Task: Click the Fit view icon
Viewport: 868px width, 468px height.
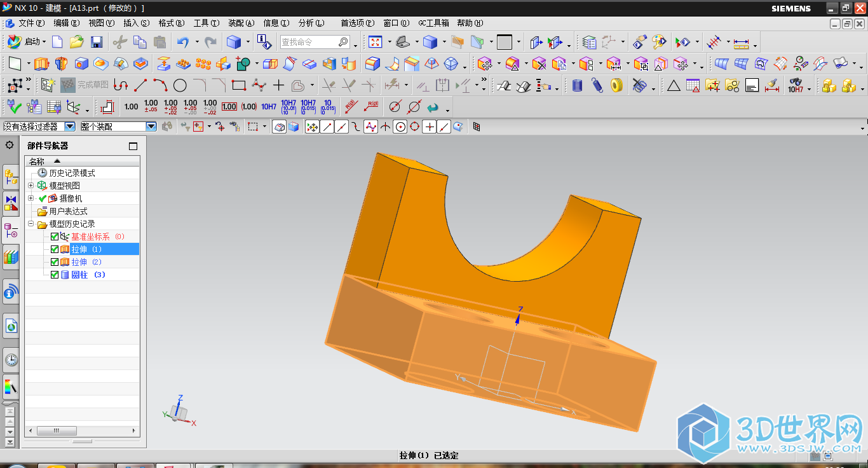Action: coord(375,42)
